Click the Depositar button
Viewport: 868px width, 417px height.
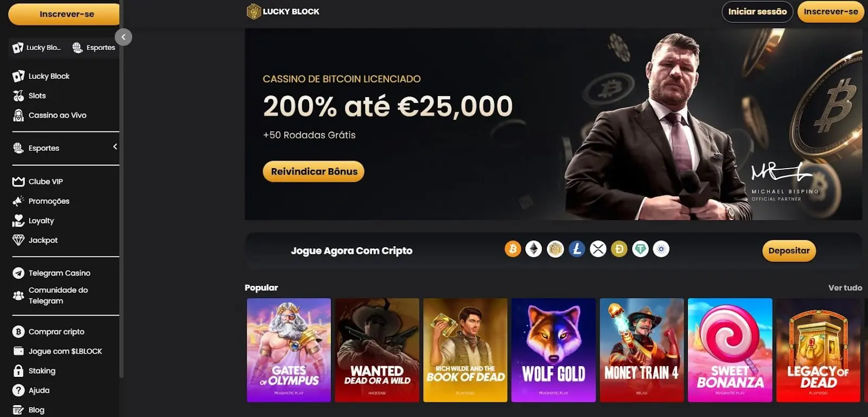click(789, 251)
